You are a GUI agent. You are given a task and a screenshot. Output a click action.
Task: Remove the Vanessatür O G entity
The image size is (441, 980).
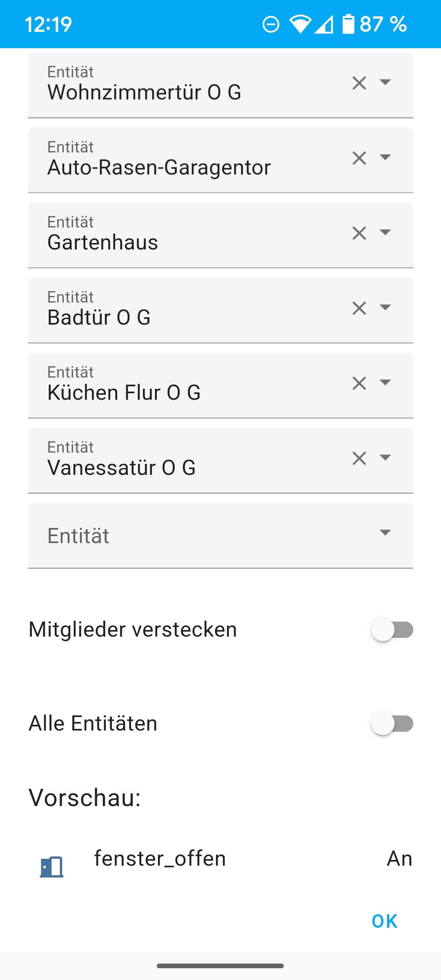pyautogui.click(x=359, y=459)
